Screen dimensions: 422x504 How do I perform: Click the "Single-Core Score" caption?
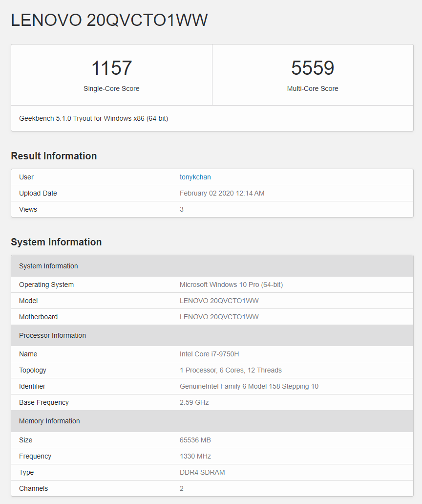coord(111,88)
